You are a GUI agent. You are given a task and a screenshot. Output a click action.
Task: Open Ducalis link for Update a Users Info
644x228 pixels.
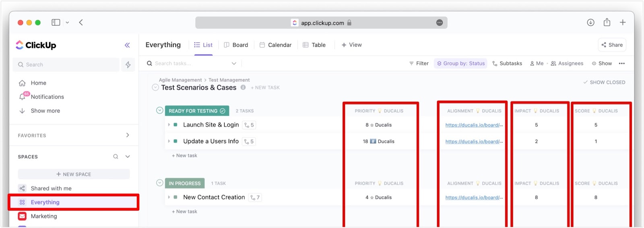click(x=474, y=142)
